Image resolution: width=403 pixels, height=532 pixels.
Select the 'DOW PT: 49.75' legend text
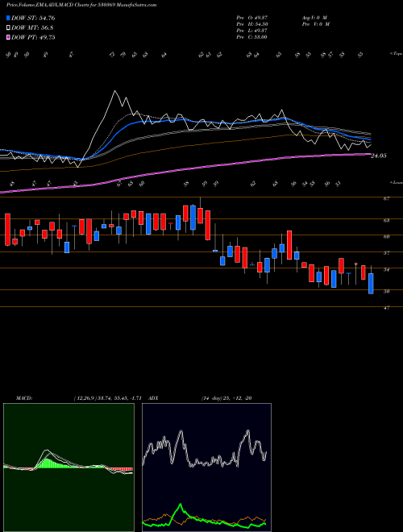click(x=33, y=37)
